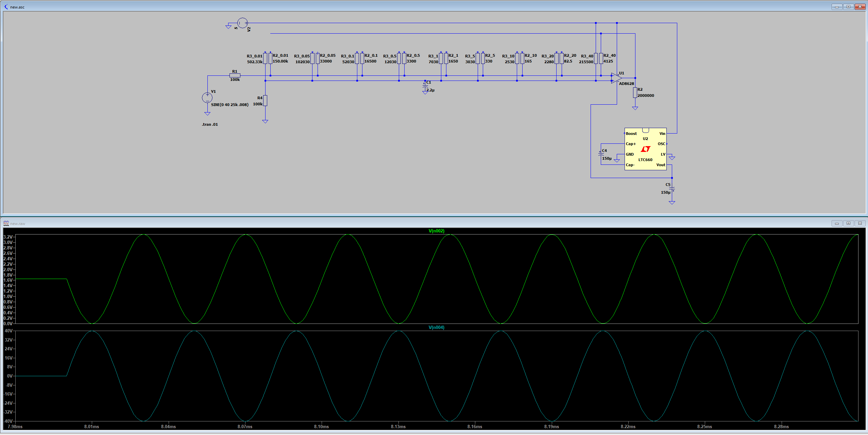Close the new.asc schematic window
Viewport: 868px width, 435px height.
(860, 7)
